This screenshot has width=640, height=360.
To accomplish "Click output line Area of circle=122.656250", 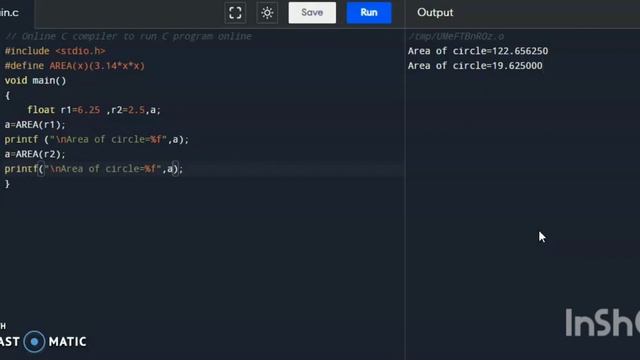I will 478,51.
